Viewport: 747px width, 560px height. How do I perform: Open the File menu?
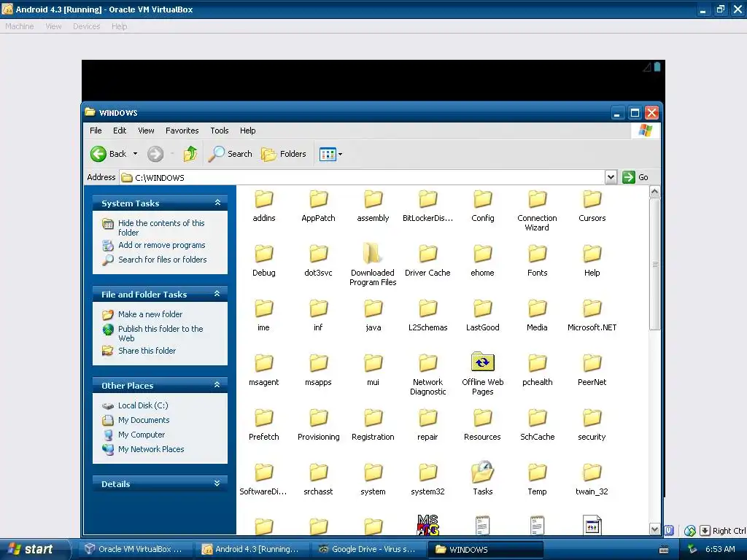click(x=96, y=131)
